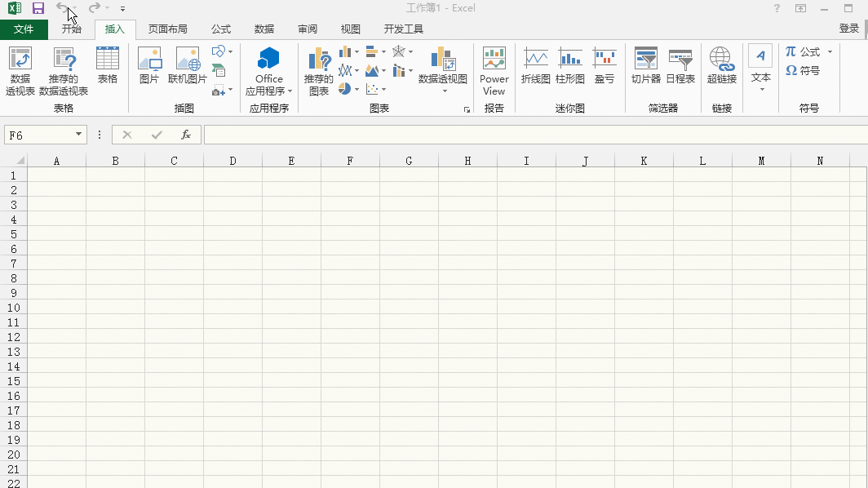Image resolution: width=868 pixels, height=488 pixels.
Task: Launch Power View report
Action: point(494,72)
